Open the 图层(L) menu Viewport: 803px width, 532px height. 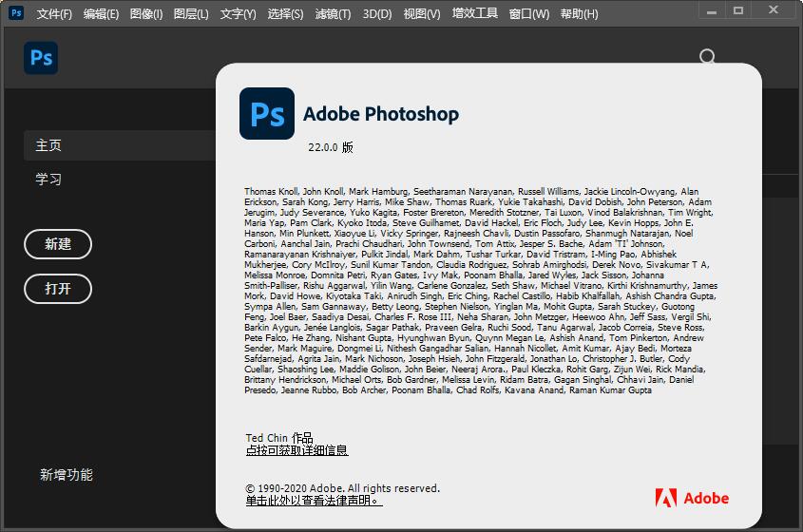coord(191,14)
